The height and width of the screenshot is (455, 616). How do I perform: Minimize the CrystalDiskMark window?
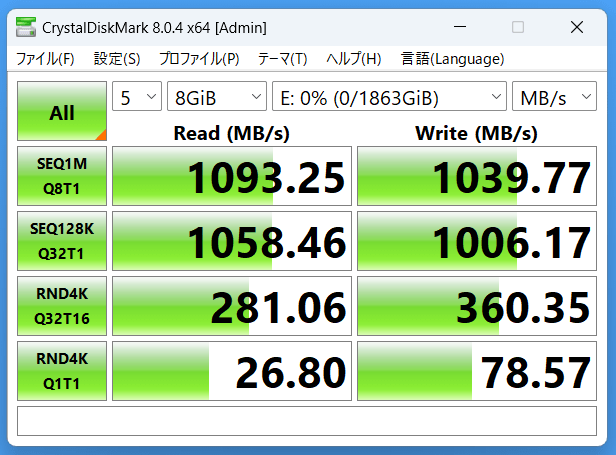pyautogui.click(x=460, y=27)
